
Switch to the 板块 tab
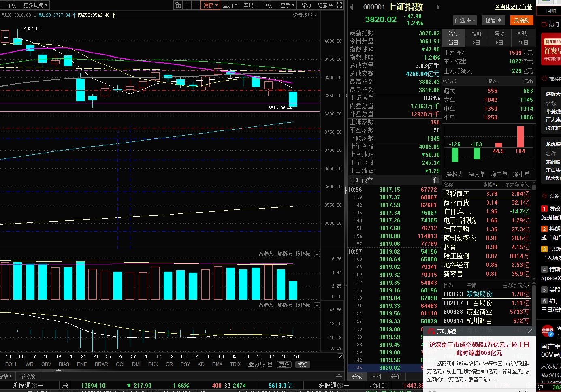(523, 34)
